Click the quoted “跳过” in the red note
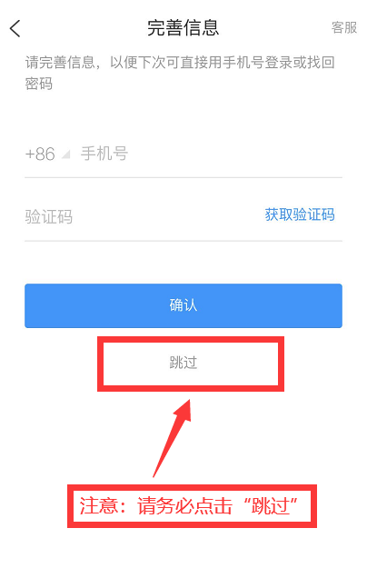 [x=271, y=506]
